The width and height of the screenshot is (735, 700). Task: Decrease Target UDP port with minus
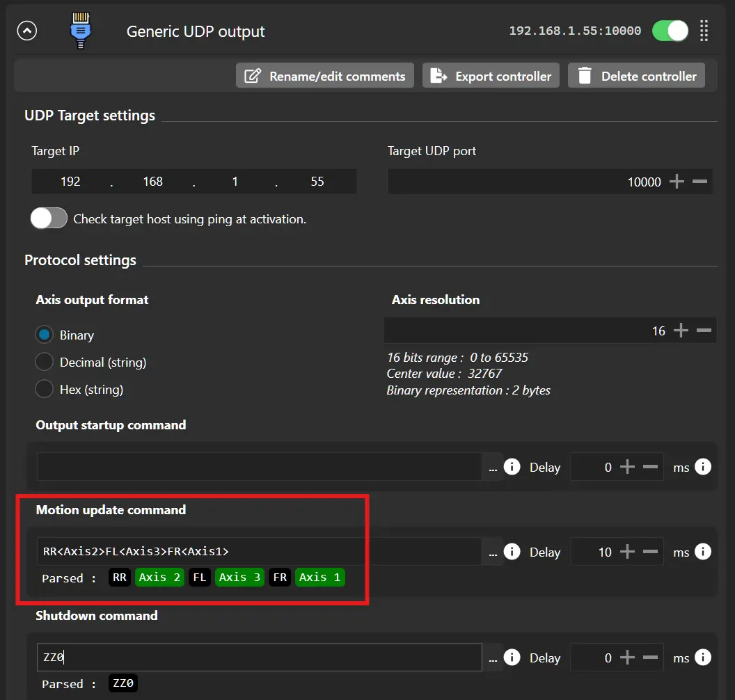pos(700,182)
